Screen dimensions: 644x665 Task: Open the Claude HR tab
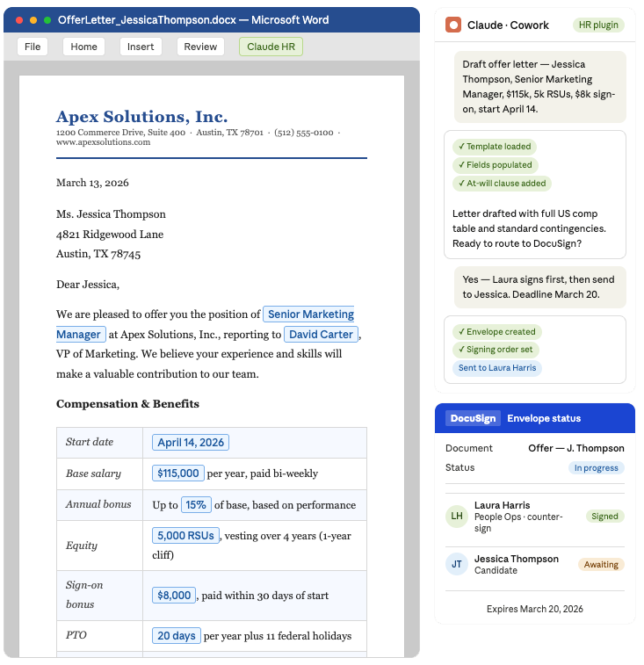[271, 47]
